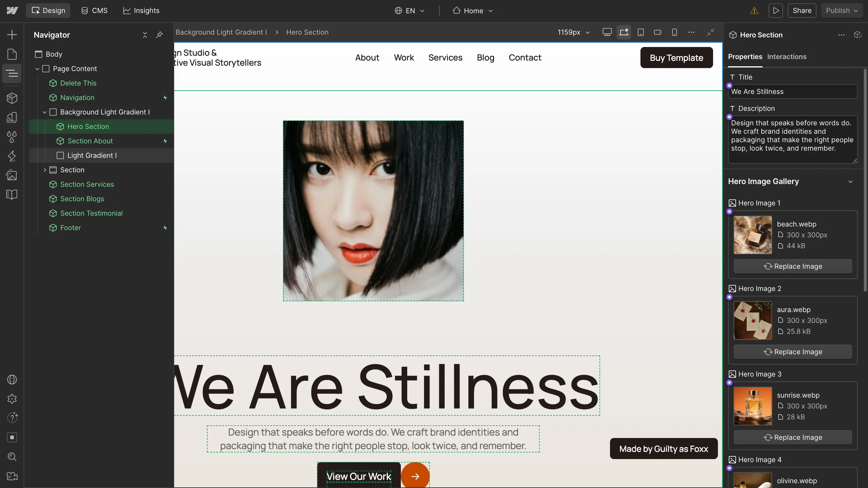The width and height of the screenshot is (868, 488).
Task: Open the Style selectors panel icon
Action: click(x=12, y=117)
